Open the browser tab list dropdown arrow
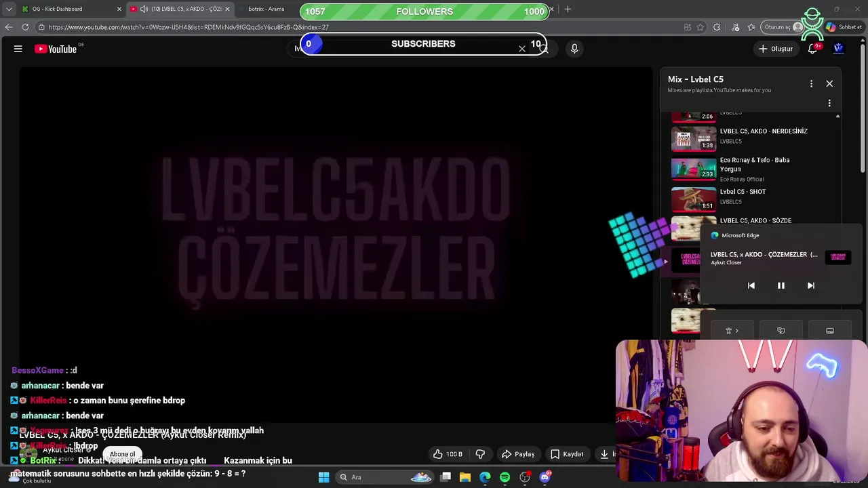 point(8,9)
